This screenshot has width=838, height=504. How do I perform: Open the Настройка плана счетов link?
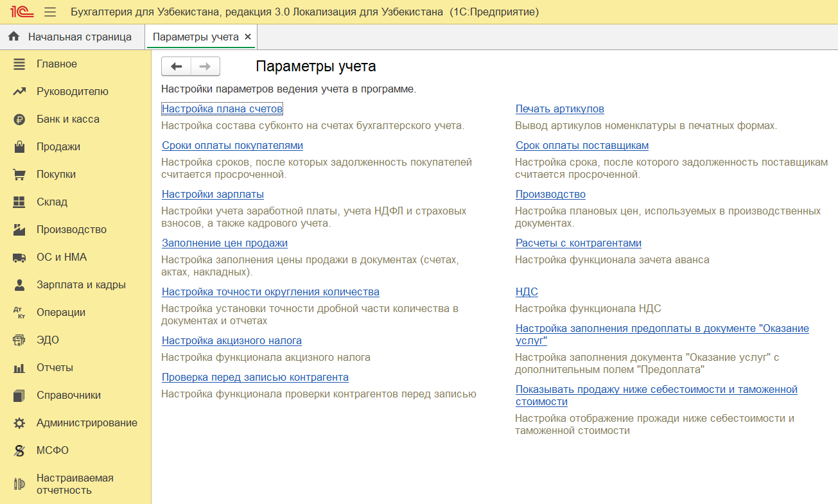pyautogui.click(x=222, y=109)
